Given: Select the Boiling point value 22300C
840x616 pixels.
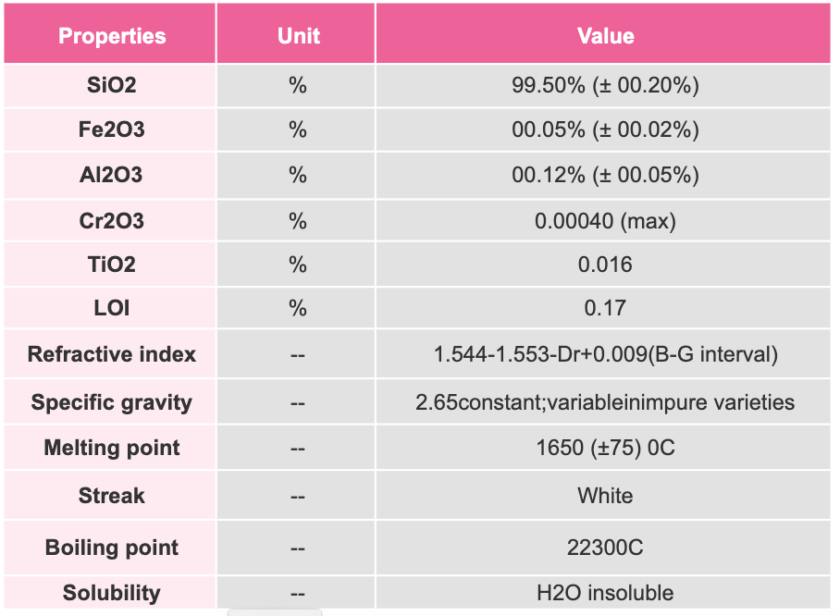Looking at the screenshot, I should [x=605, y=547].
